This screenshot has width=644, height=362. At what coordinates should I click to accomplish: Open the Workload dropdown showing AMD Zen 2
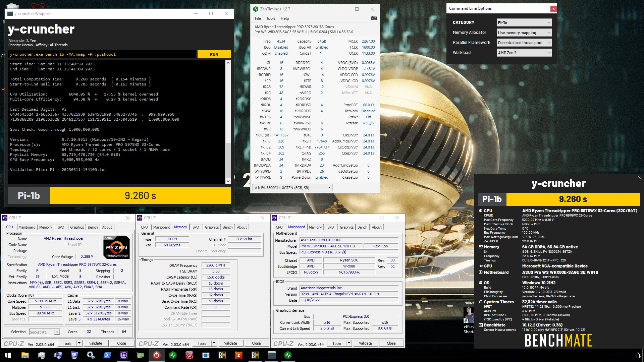[x=524, y=53]
